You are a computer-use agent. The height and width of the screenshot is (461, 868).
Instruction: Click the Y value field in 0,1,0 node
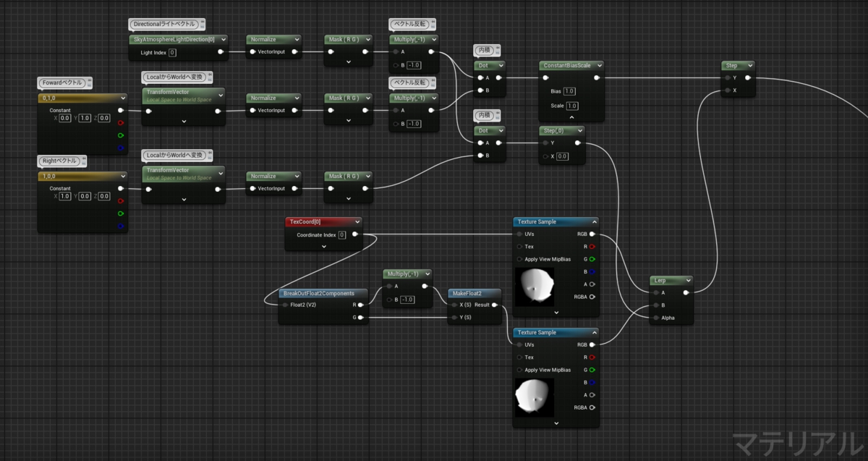click(x=85, y=118)
